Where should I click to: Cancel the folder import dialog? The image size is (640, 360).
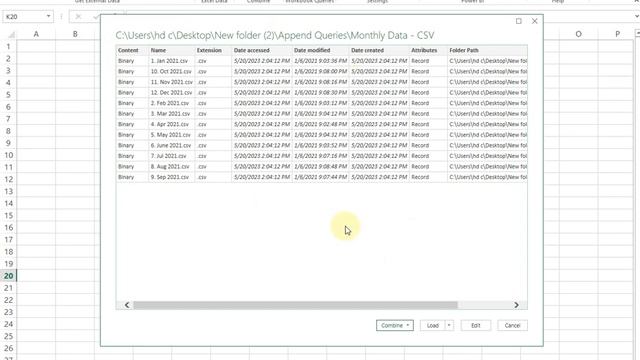click(512, 325)
